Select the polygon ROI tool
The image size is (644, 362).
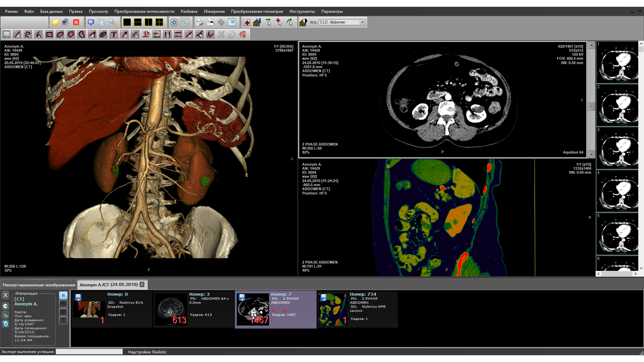[71, 34]
